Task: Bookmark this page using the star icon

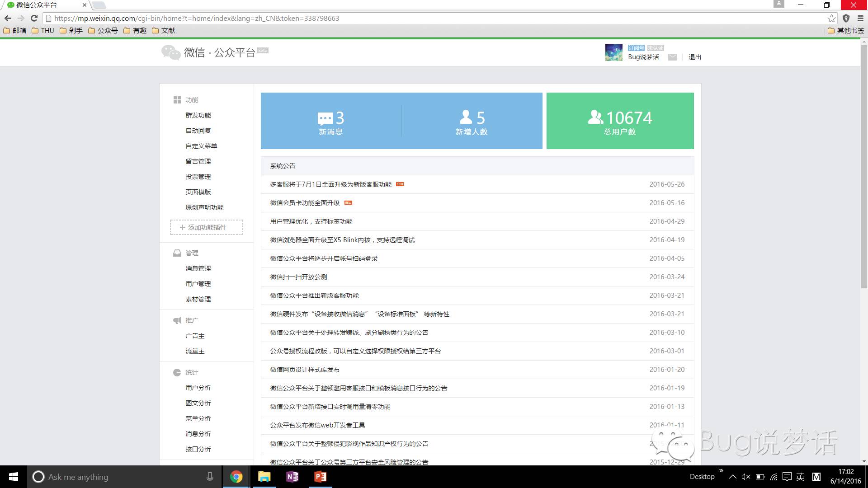Action: pos(831,19)
